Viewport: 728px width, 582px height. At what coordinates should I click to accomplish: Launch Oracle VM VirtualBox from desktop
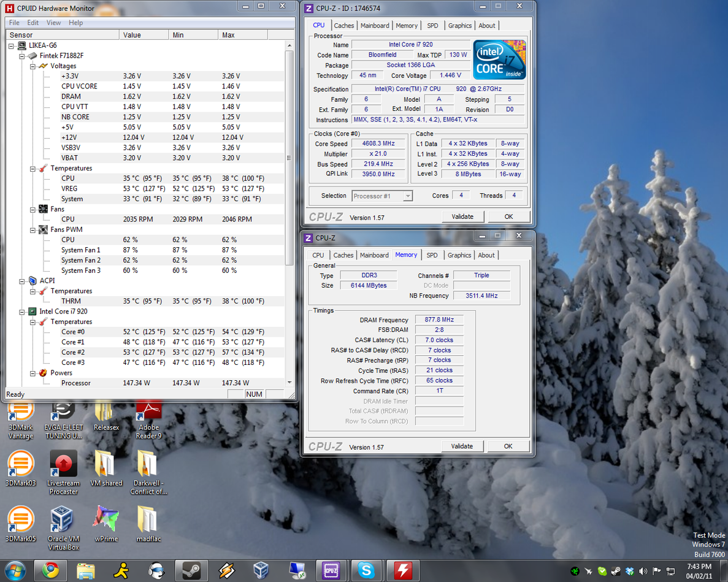click(63, 528)
